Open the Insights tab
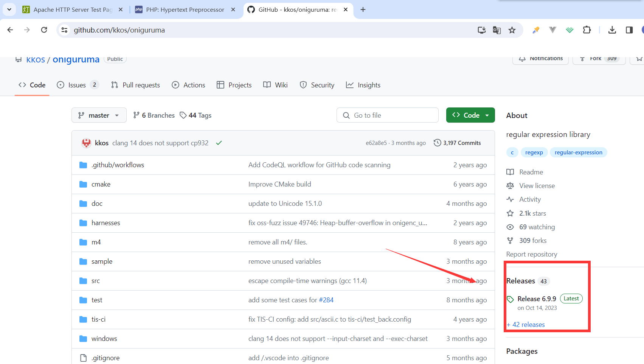Viewport: 644px width, 364px height. click(x=363, y=85)
